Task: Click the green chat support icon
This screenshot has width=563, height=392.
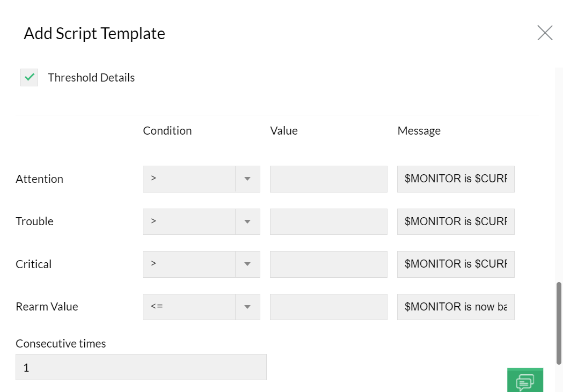Action: pyautogui.click(x=525, y=380)
